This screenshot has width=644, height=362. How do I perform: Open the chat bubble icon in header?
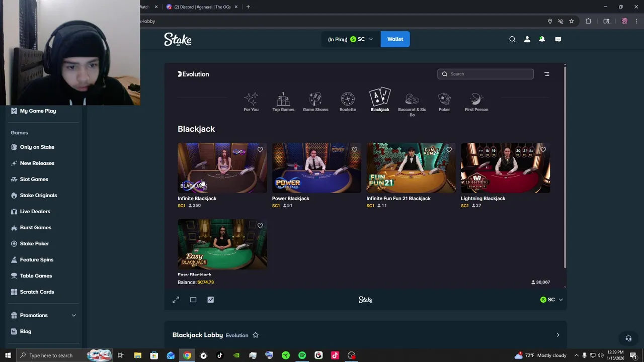tap(558, 39)
